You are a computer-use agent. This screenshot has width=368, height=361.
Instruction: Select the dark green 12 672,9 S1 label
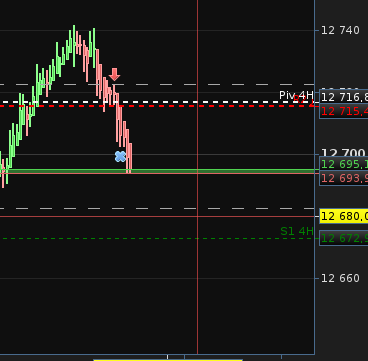tap(344, 238)
